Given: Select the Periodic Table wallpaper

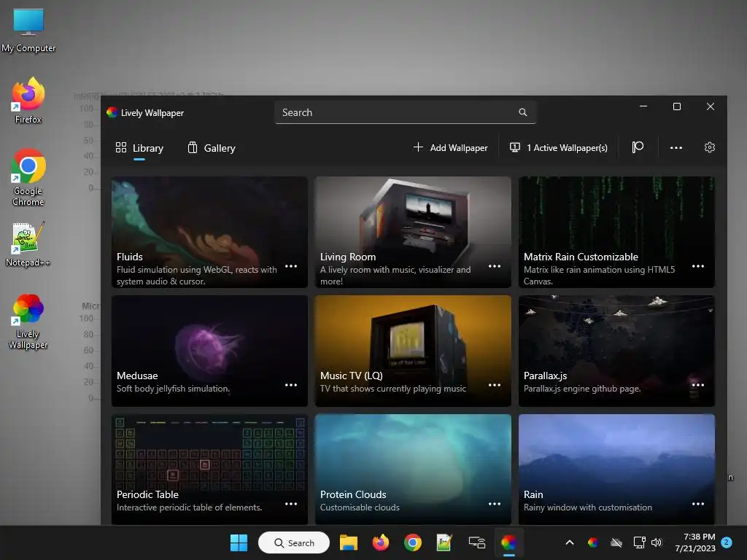Looking at the screenshot, I should pyautogui.click(x=209, y=470).
